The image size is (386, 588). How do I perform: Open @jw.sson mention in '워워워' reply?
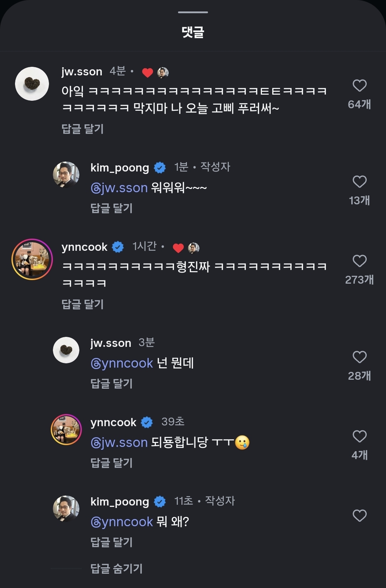(x=119, y=188)
